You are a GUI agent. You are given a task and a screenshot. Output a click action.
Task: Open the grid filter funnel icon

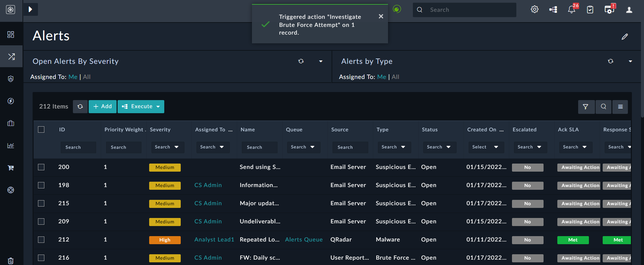[586, 107]
